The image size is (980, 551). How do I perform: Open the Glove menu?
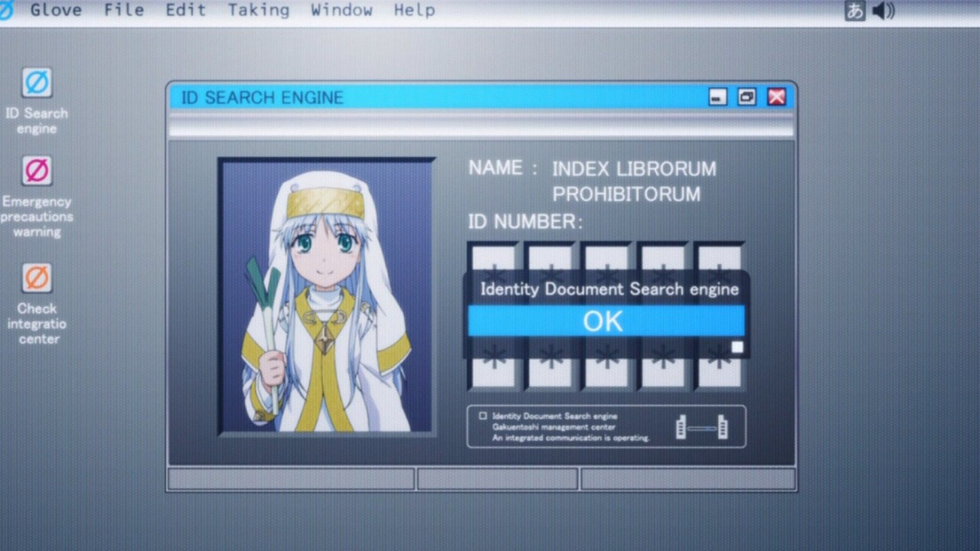pos(56,11)
